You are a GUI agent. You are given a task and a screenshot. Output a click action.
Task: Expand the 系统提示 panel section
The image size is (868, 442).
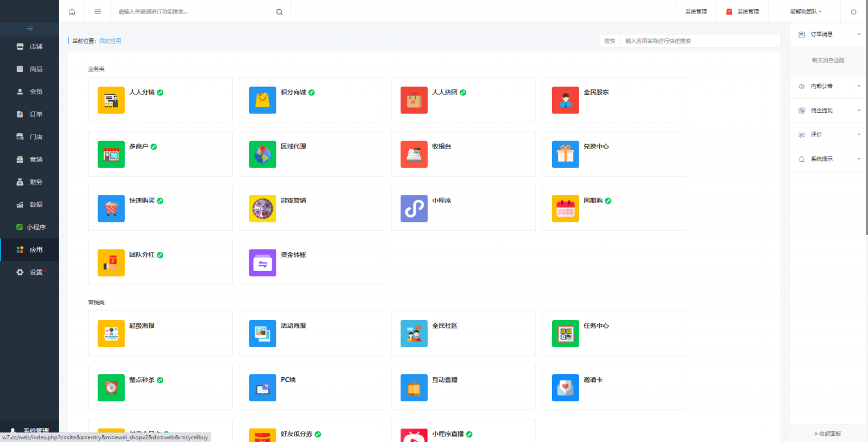tap(829, 159)
